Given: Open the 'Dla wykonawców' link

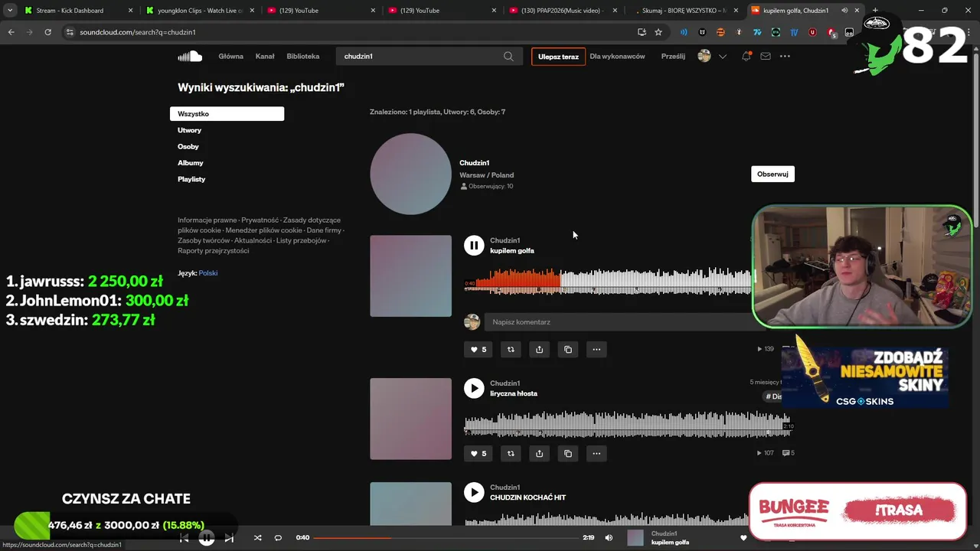Looking at the screenshot, I should coord(617,56).
